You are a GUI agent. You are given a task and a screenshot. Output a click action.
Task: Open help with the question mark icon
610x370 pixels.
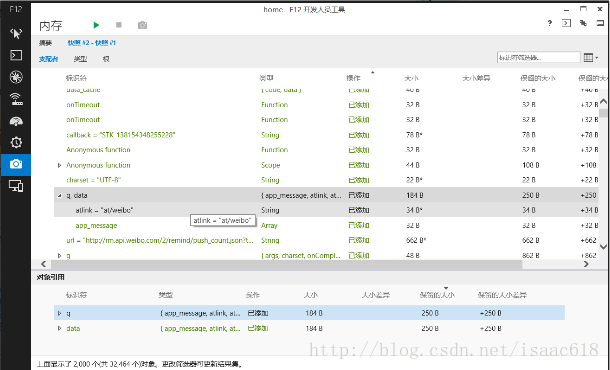[x=549, y=23]
